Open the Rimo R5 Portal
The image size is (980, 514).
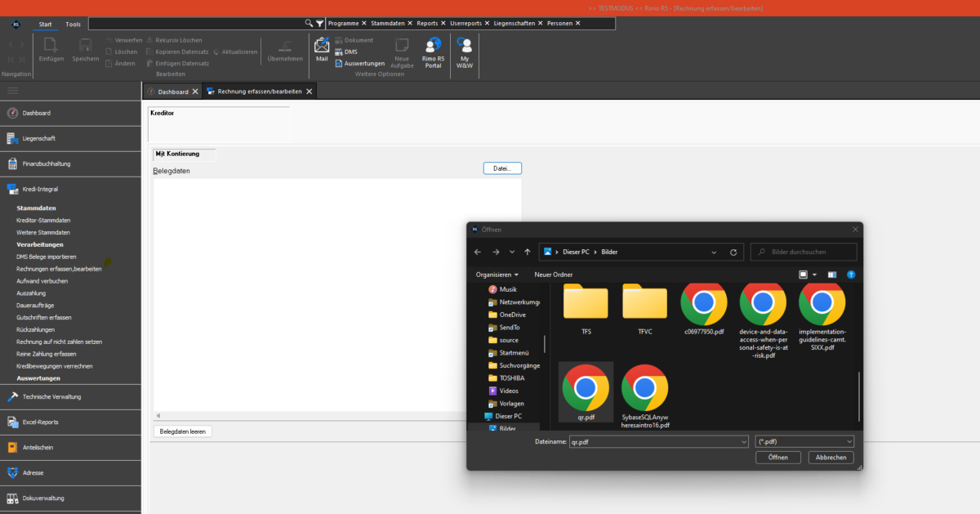[433, 52]
